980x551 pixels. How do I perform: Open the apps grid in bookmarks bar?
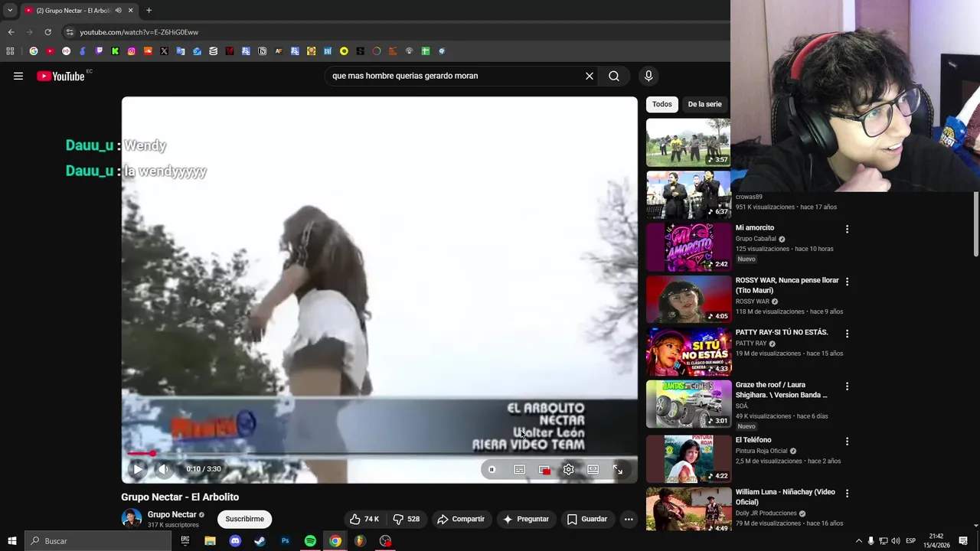click(x=10, y=51)
